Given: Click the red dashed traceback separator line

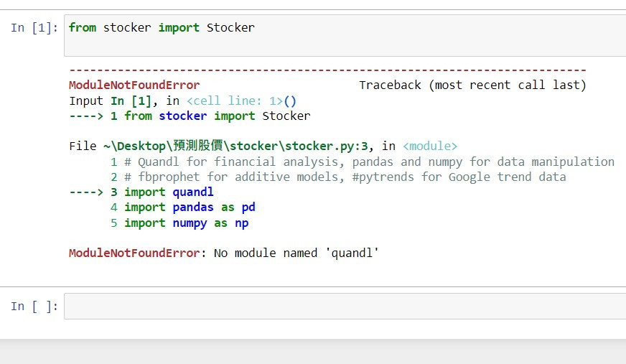Looking at the screenshot, I should tap(327, 70).
